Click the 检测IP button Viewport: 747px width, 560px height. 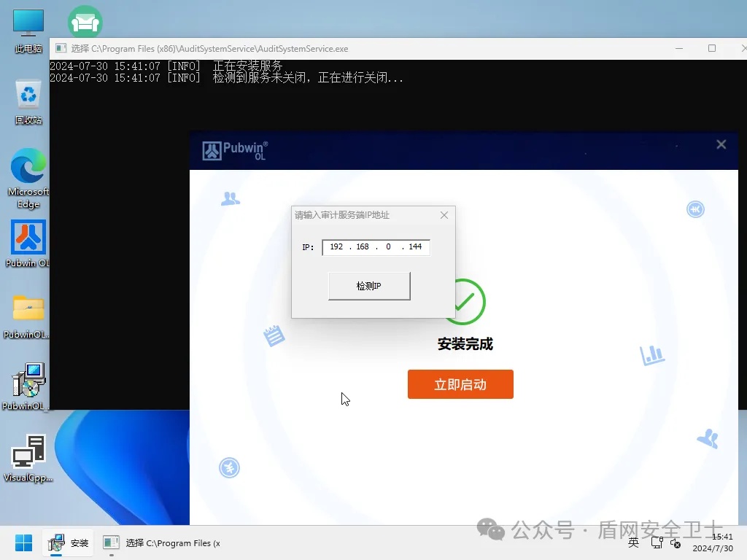pos(369,286)
